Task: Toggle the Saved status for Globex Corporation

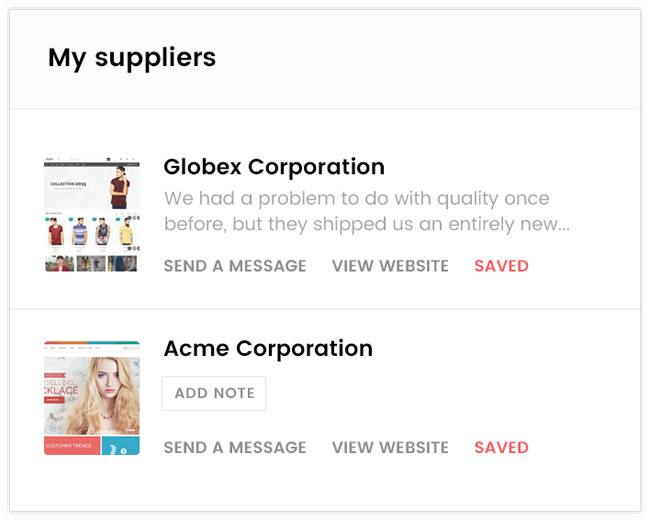Action: click(501, 266)
